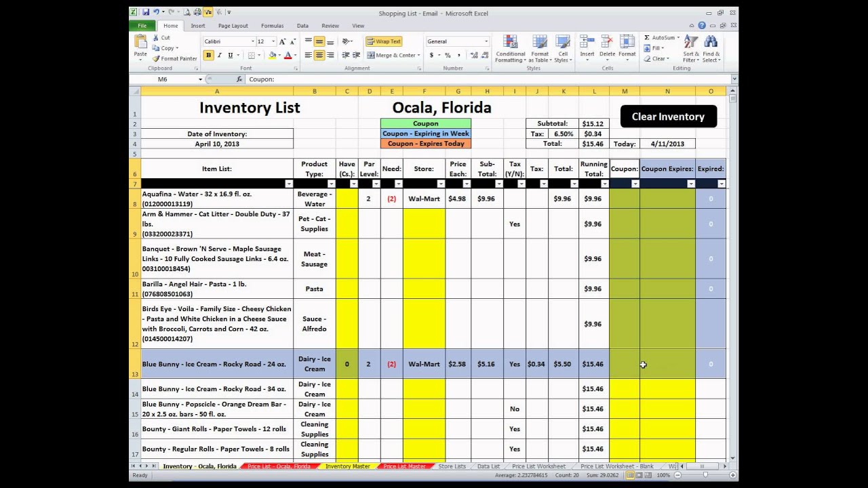Open Conditional Formatting options
The image size is (868, 488).
511,49
